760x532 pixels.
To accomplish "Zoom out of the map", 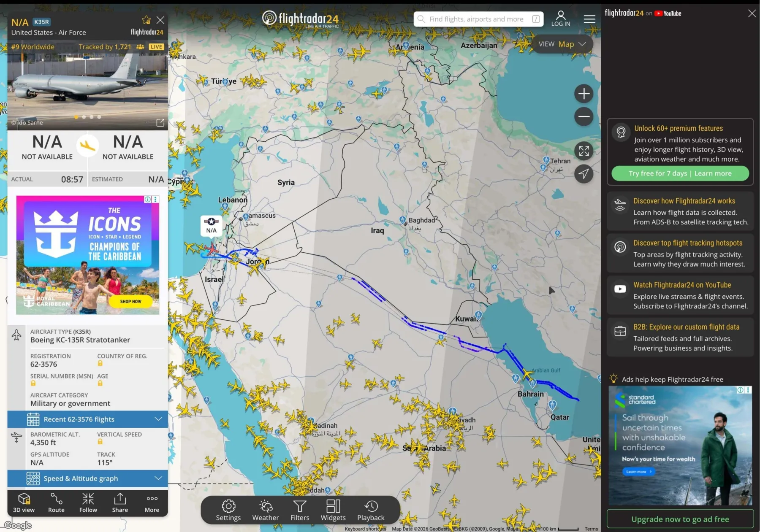I will click(x=584, y=117).
